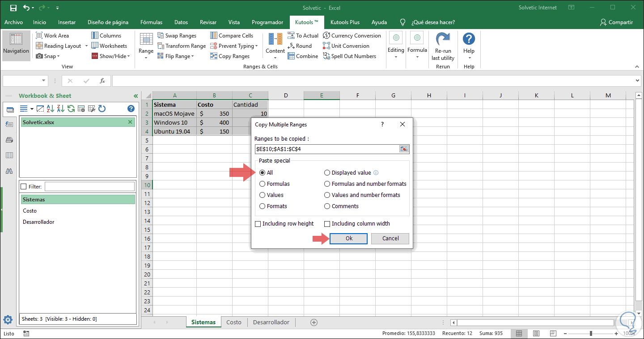Select the Values radio button

(263, 195)
